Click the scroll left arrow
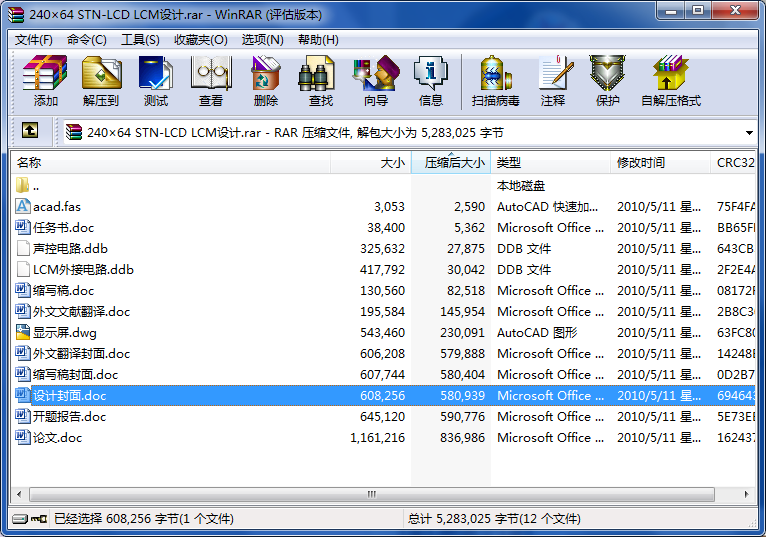 point(19,494)
